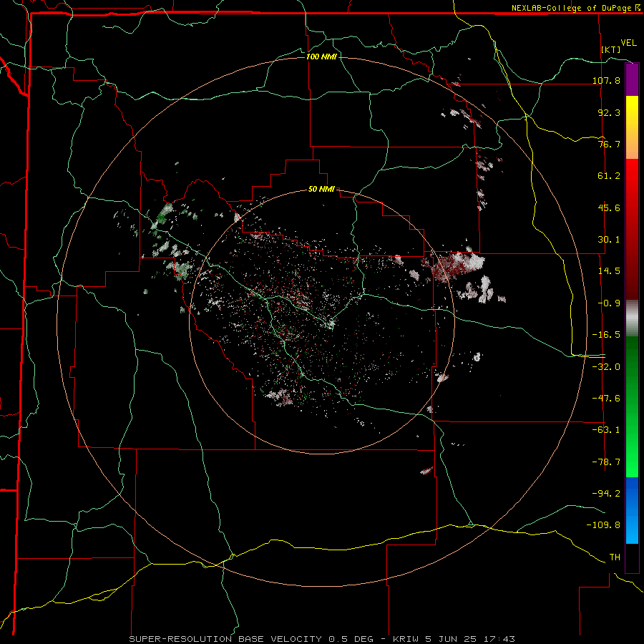644x644 pixels.
Task: Select the 14.5 value on velocity scale
Action: pyautogui.click(x=609, y=271)
